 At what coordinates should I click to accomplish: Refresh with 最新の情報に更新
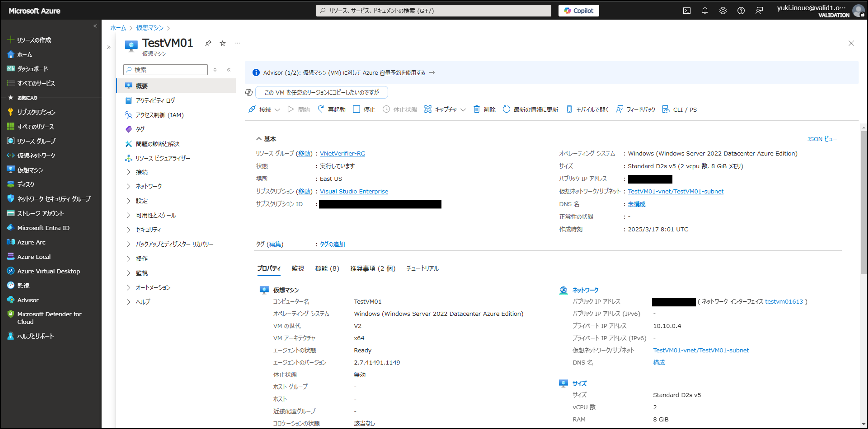coord(530,109)
